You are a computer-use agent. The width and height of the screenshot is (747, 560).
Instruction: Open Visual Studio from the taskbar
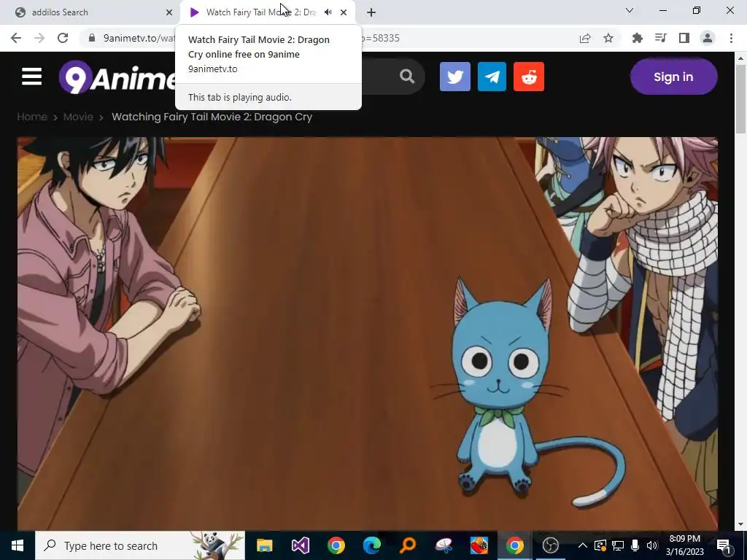(300, 545)
